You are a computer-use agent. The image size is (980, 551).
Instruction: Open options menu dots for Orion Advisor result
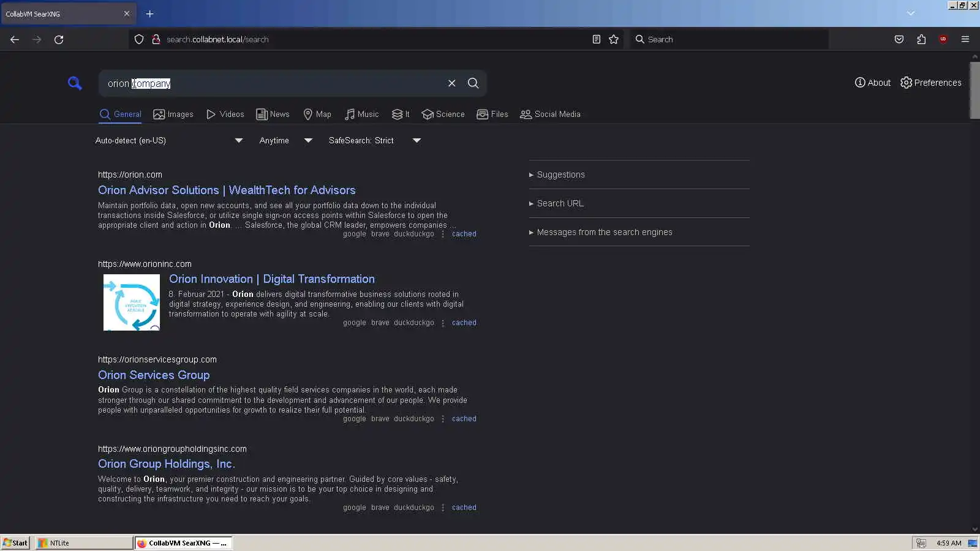click(x=443, y=234)
